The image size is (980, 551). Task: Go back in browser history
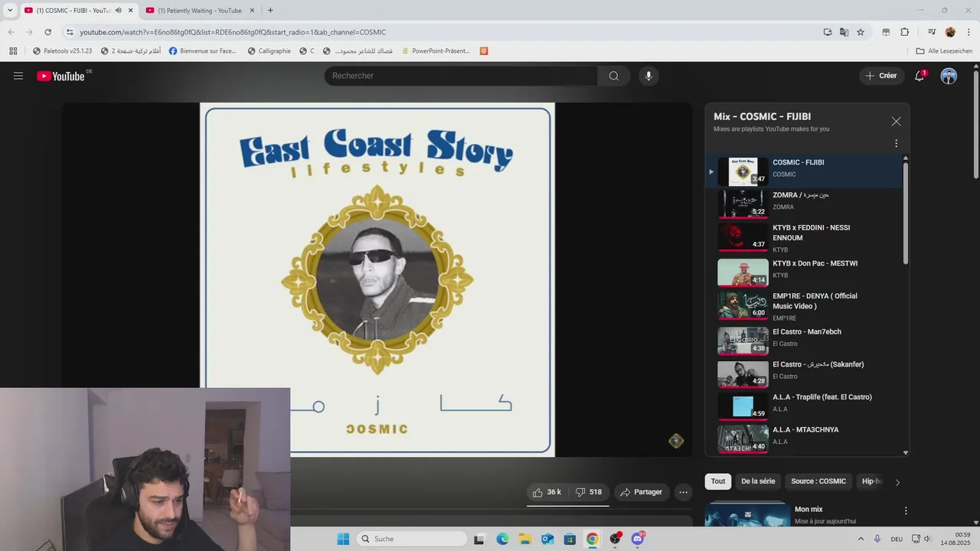click(11, 32)
